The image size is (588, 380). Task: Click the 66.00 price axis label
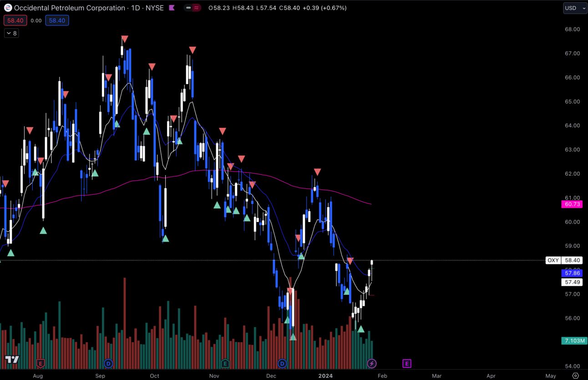point(572,77)
